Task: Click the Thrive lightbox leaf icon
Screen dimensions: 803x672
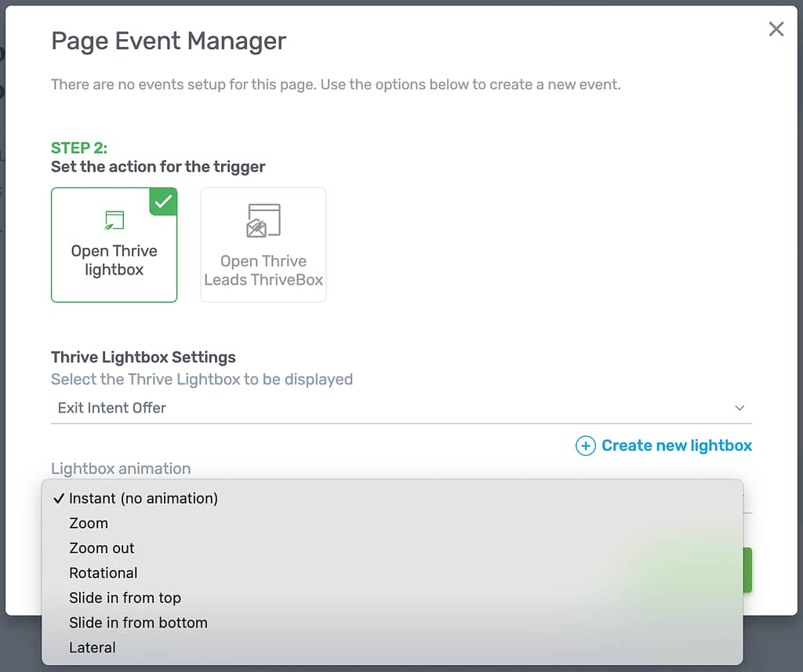Action: 114,220
